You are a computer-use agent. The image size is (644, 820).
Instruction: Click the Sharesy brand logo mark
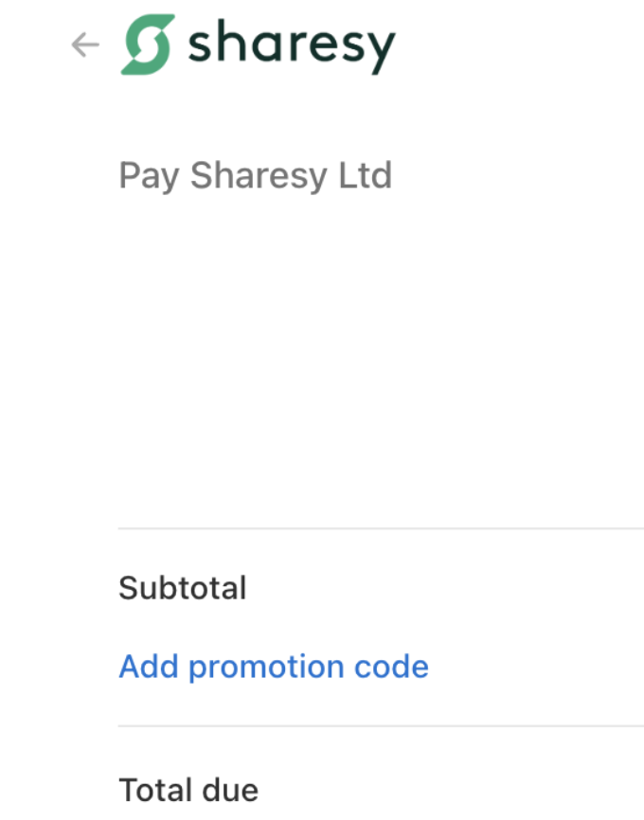coord(148,45)
